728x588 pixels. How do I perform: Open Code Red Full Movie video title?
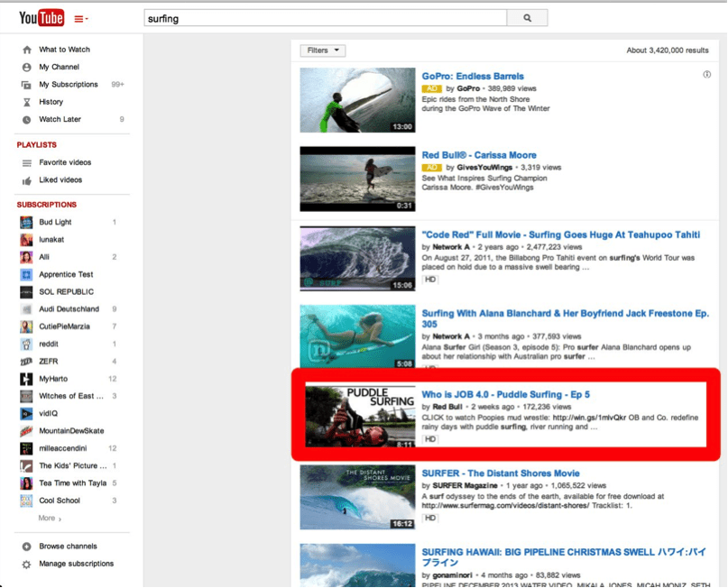coord(561,234)
